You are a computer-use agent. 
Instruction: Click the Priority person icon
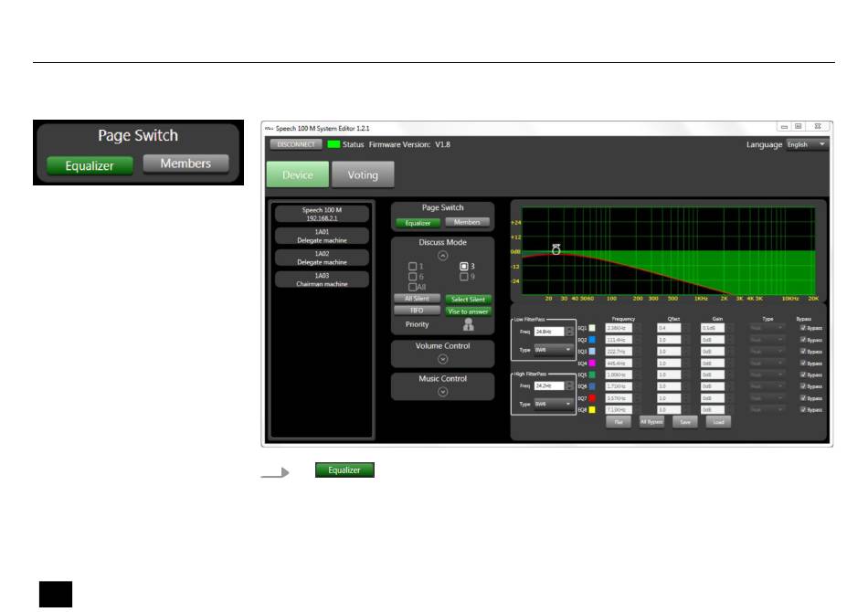pos(469,324)
